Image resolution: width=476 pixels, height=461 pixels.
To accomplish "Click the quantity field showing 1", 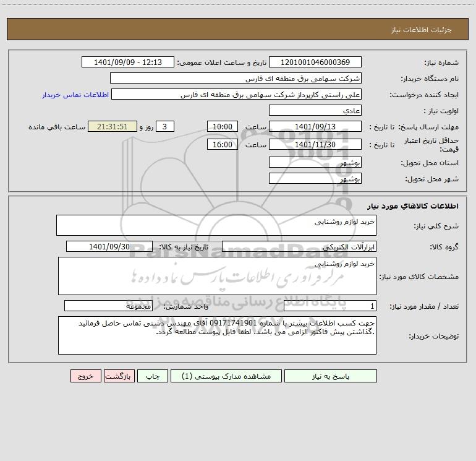I will coord(330,306).
